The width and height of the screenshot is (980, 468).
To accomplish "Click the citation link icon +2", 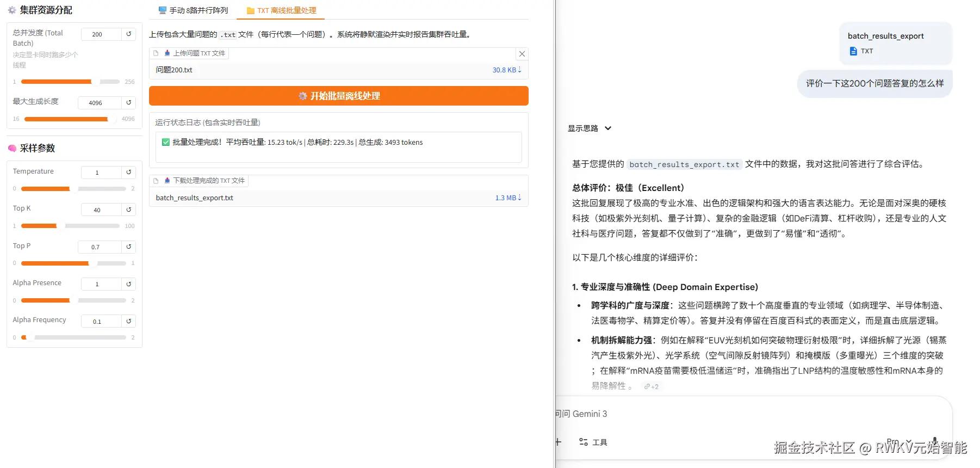I will click(651, 386).
